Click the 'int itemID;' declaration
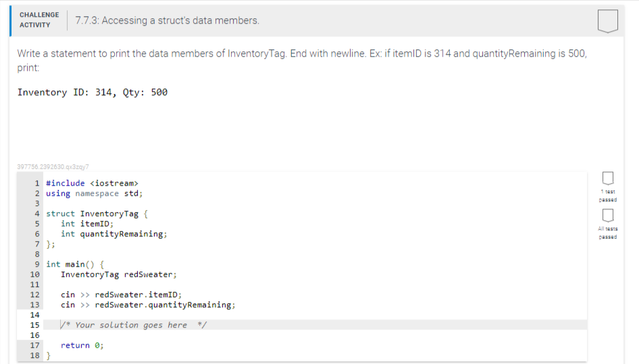 87,224
